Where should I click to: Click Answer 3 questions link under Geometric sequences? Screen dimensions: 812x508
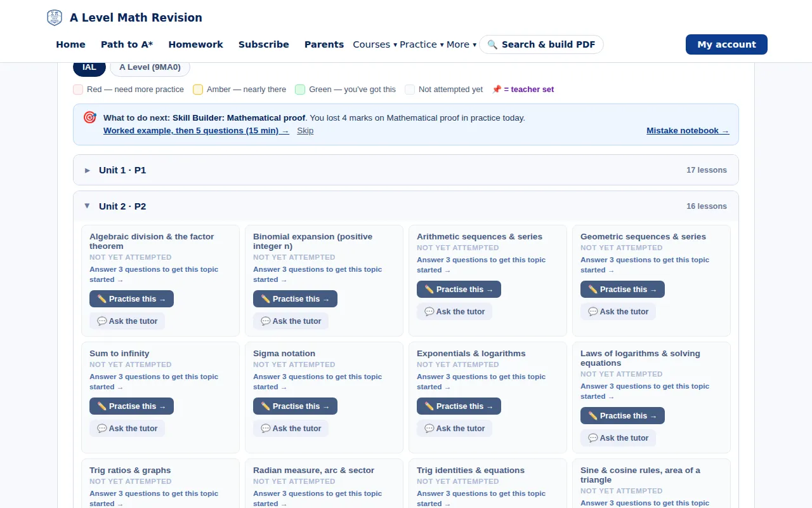645,265
